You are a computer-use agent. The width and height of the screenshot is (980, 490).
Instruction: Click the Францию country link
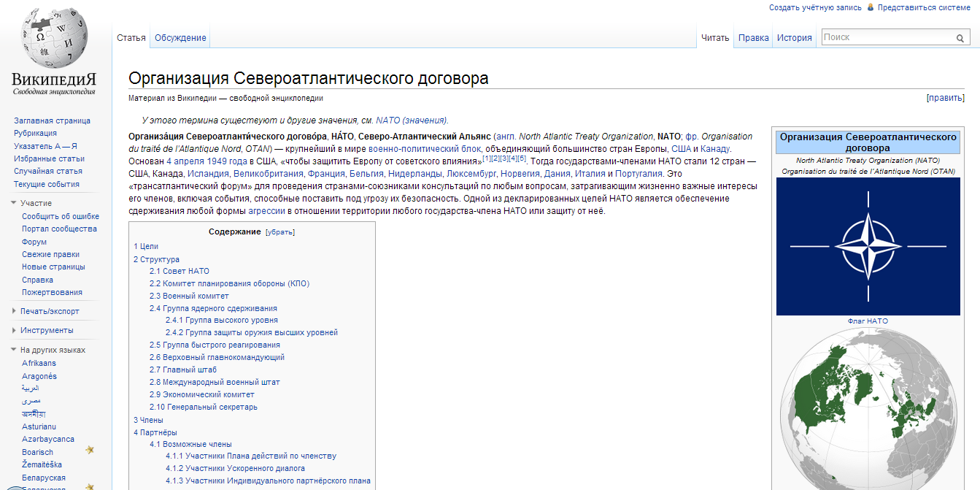pos(325,174)
